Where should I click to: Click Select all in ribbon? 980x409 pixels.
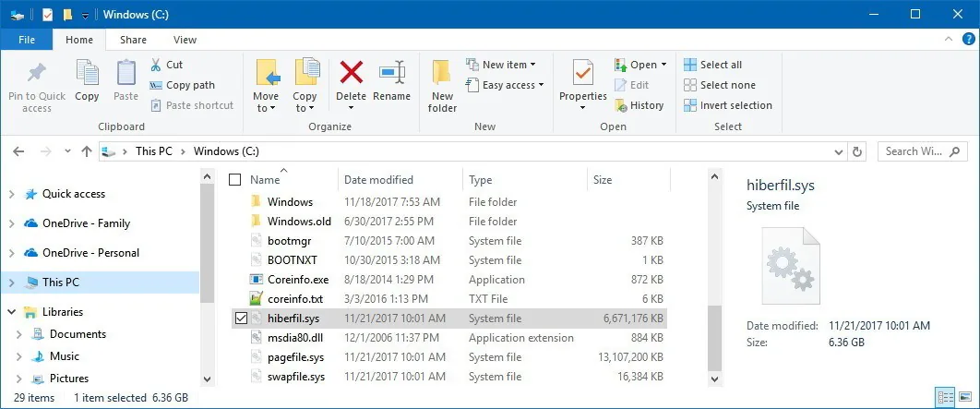pos(712,65)
